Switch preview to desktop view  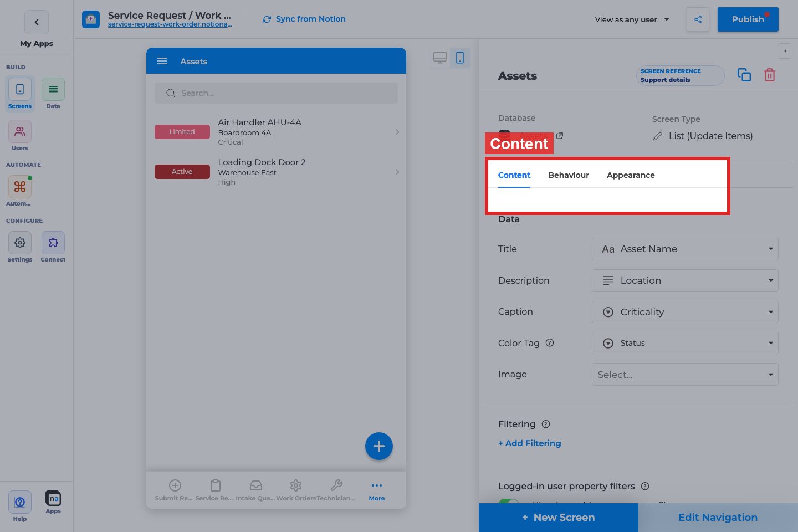(x=440, y=58)
